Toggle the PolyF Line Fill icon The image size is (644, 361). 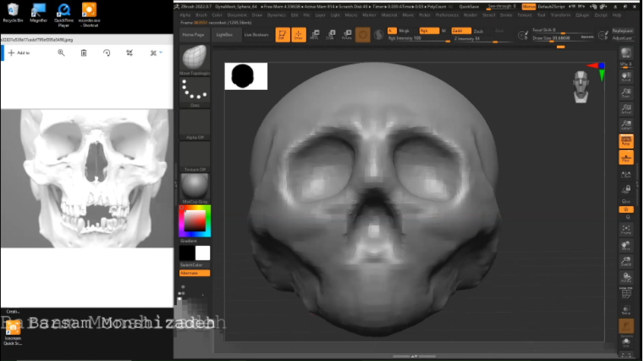point(626,292)
